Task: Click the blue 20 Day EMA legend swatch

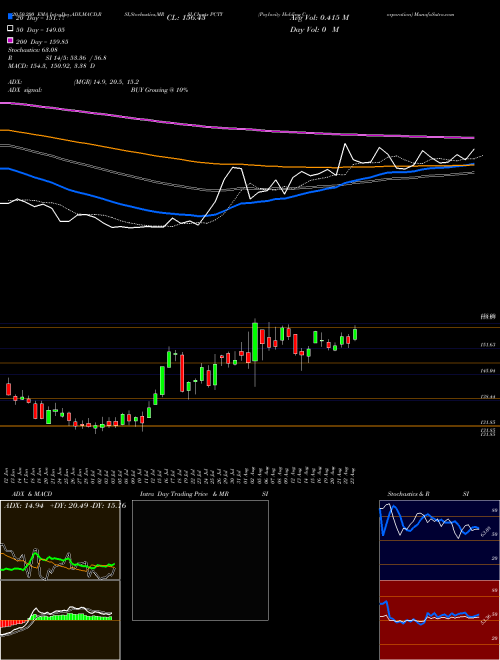Action: 10,17
